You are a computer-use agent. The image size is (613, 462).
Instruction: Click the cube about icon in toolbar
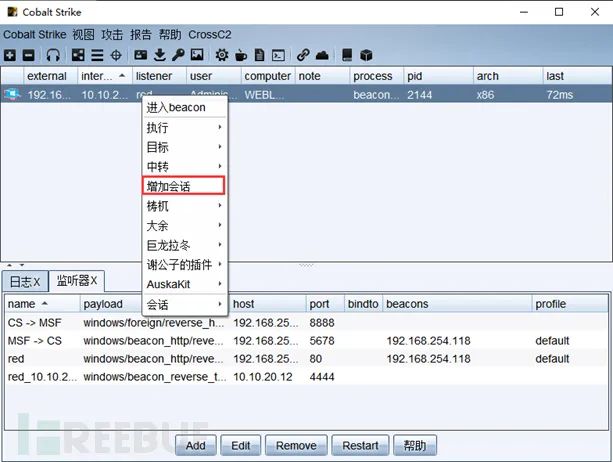[366, 55]
